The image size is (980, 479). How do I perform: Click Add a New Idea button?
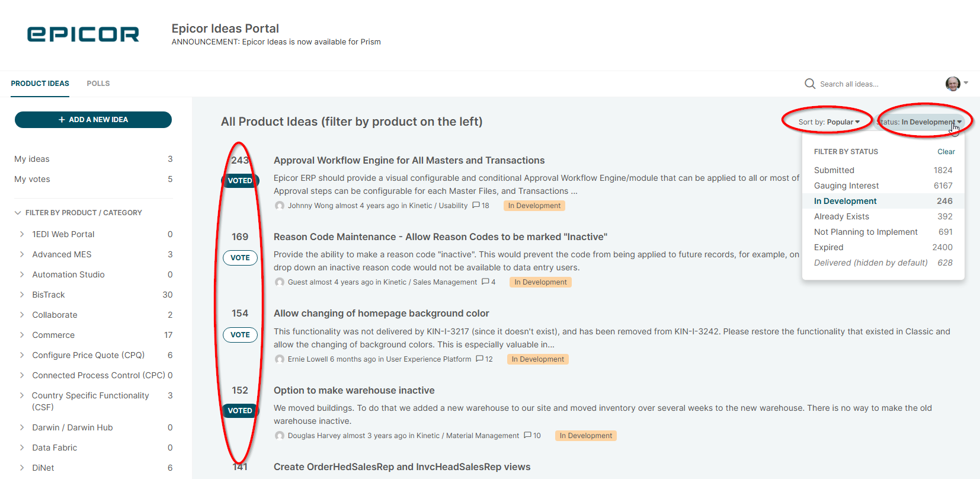point(93,120)
